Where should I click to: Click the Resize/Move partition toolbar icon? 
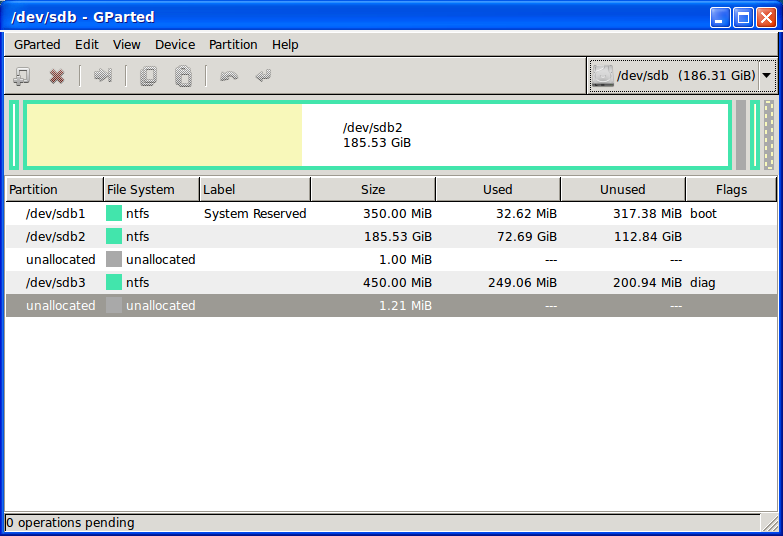click(x=102, y=76)
